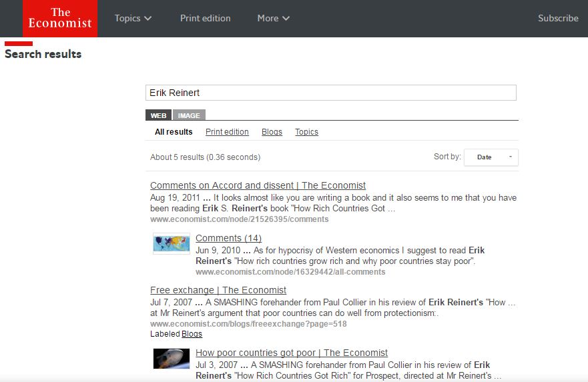Open the Free exchange result link
The height and width of the screenshot is (382, 588).
(x=218, y=290)
